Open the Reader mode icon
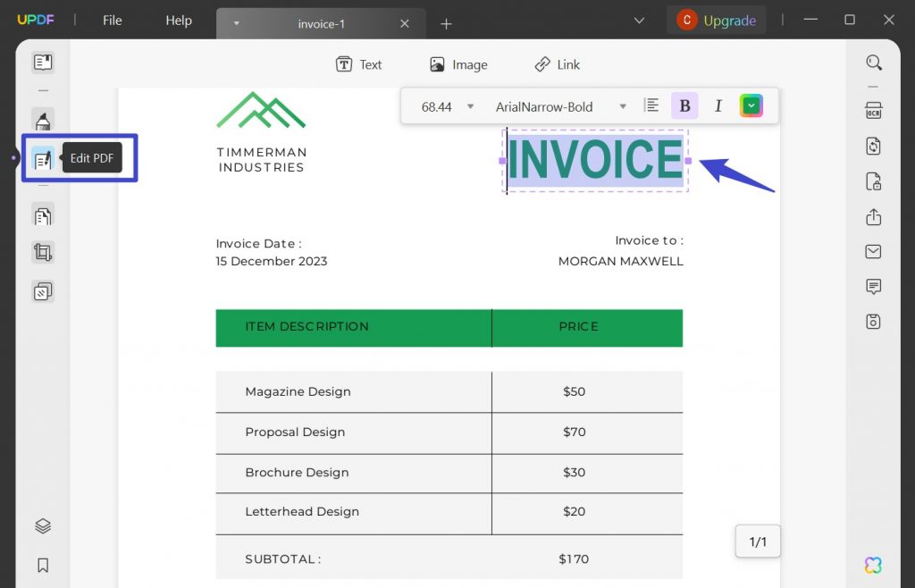Screen dimensions: 915x588 click(43, 62)
